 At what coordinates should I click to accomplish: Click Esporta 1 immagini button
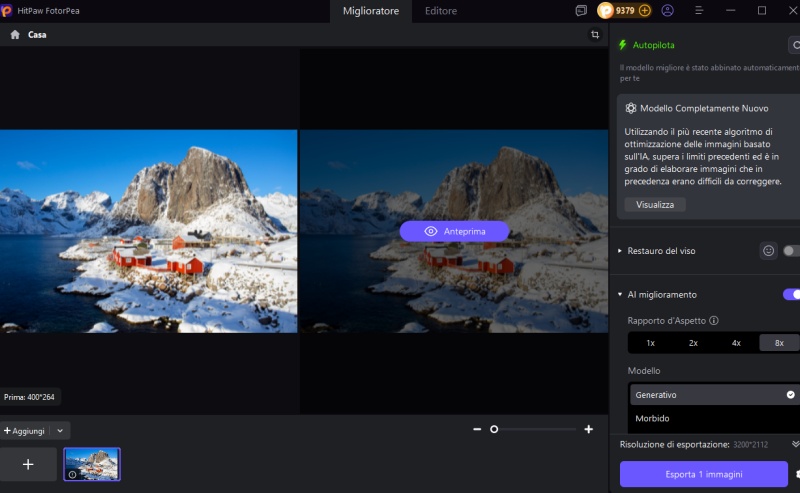[704, 474]
